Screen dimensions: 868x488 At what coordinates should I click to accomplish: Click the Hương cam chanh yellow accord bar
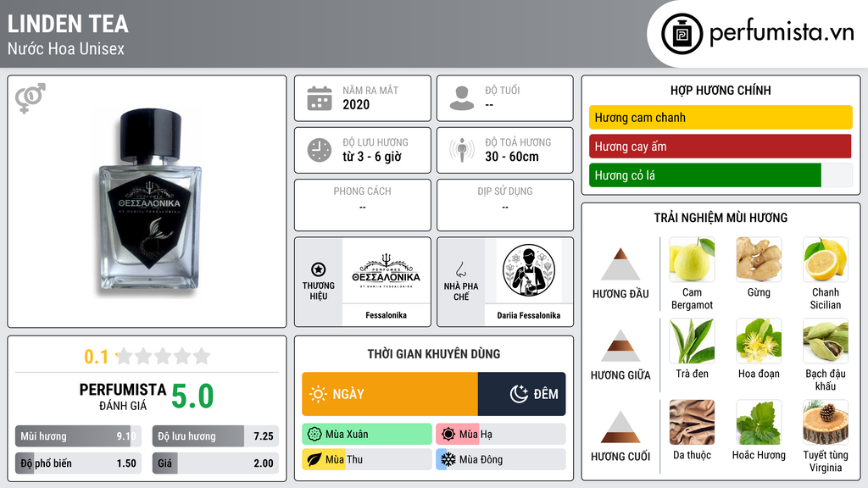point(721,117)
